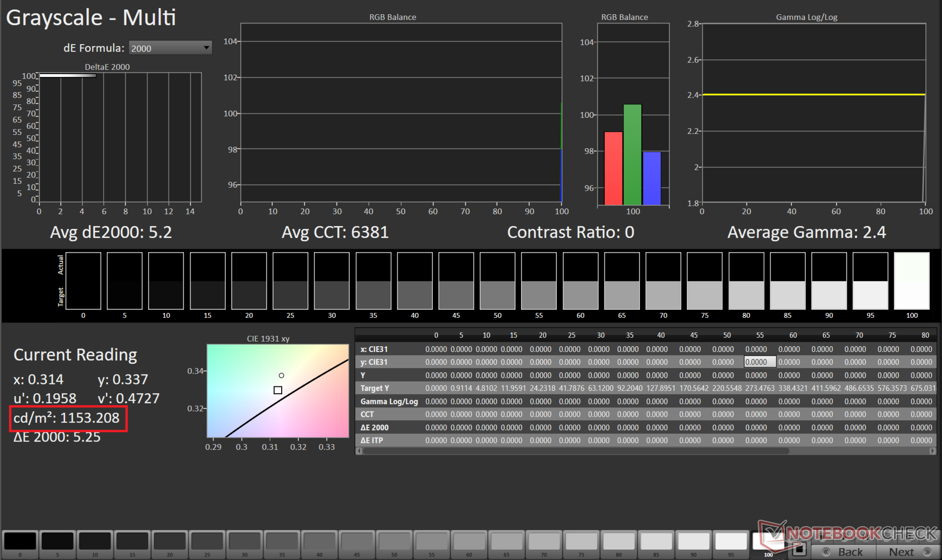
Task: Click the 100 Actual/Target comparison swatch
Action: [x=912, y=280]
